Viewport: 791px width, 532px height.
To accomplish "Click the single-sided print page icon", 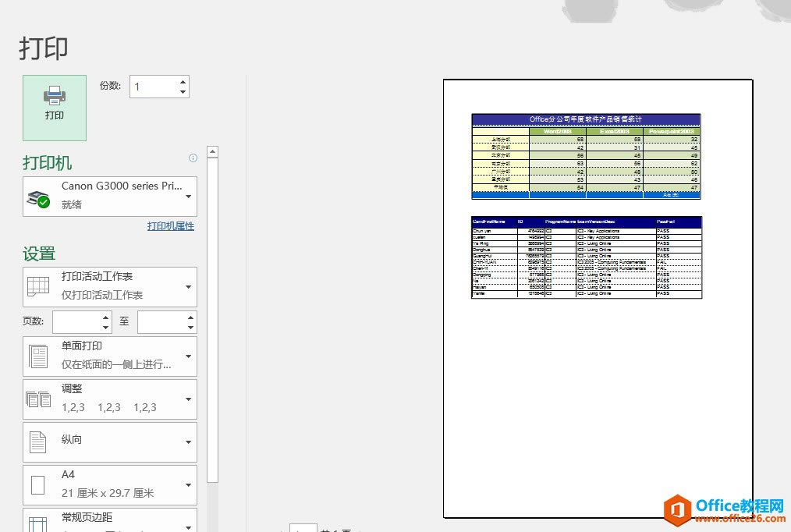I will [x=38, y=356].
